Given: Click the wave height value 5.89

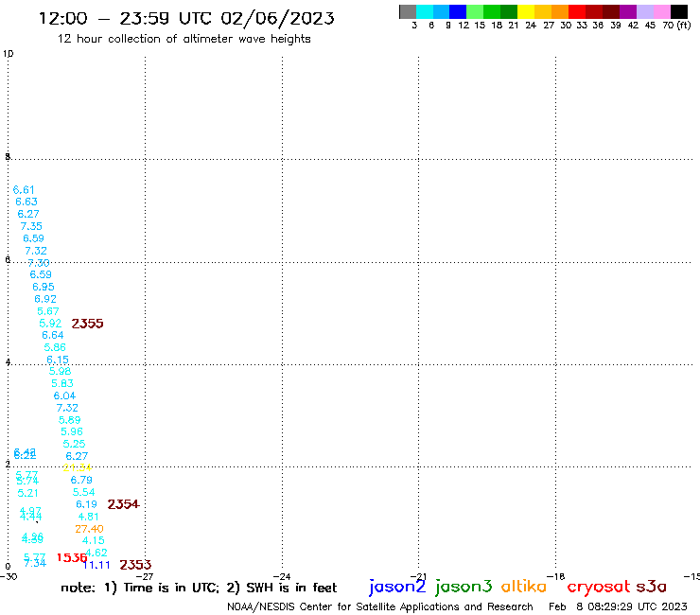Looking at the screenshot, I should pyautogui.click(x=70, y=420).
